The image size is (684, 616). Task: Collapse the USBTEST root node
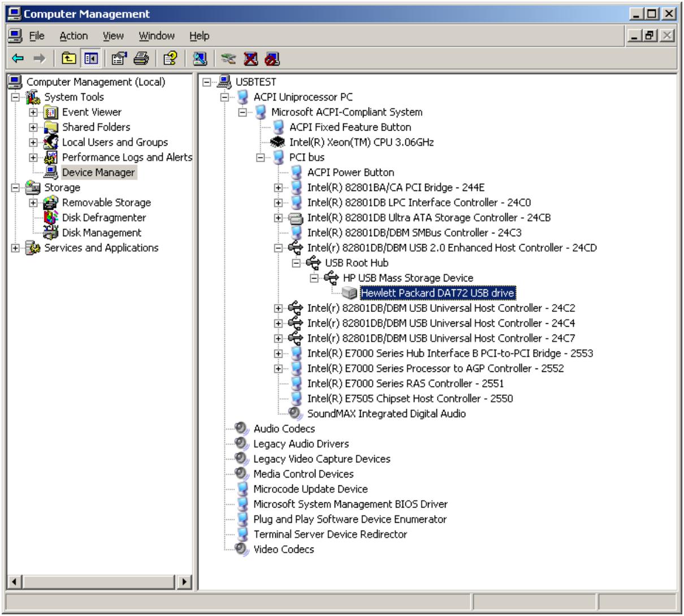(206, 82)
